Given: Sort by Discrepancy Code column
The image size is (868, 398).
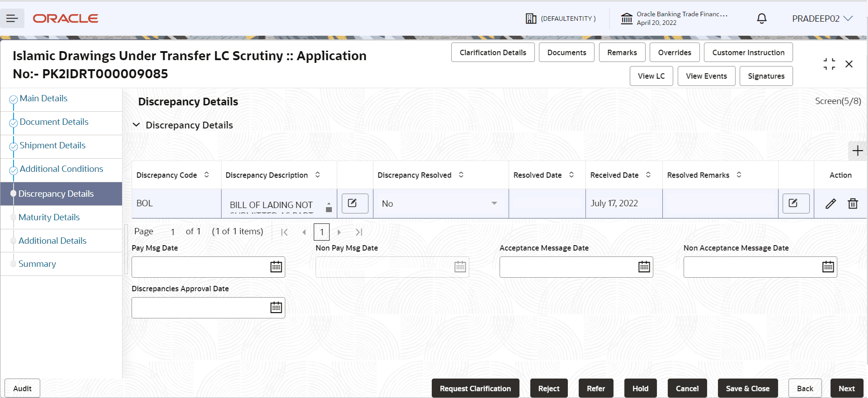Looking at the screenshot, I should pos(207,175).
